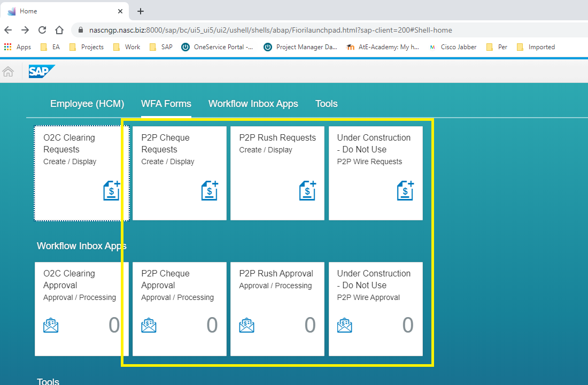Screen dimensions: 588x385
Task: Click document icon on P2P Wire Requests tile
Action: [x=405, y=190]
